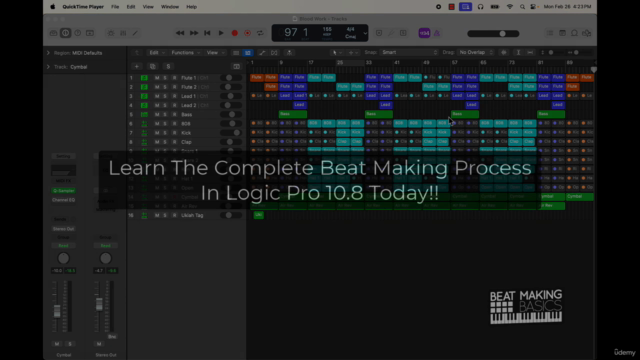
Task: Click the Cymbal strip Read automation button
Action: [x=63, y=246]
